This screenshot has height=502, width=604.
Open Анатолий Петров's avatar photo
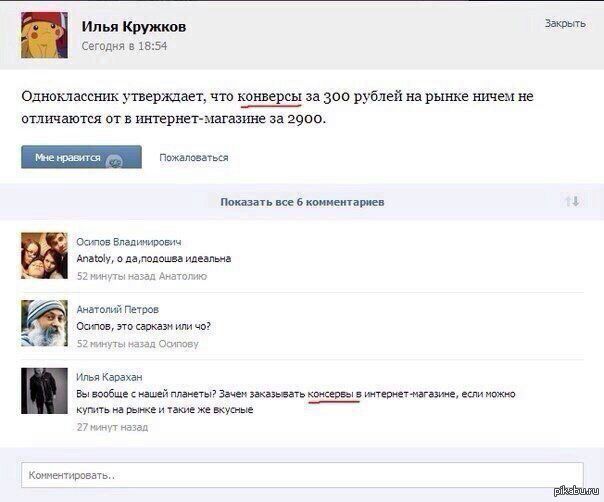pyautogui.click(x=44, y=322)
